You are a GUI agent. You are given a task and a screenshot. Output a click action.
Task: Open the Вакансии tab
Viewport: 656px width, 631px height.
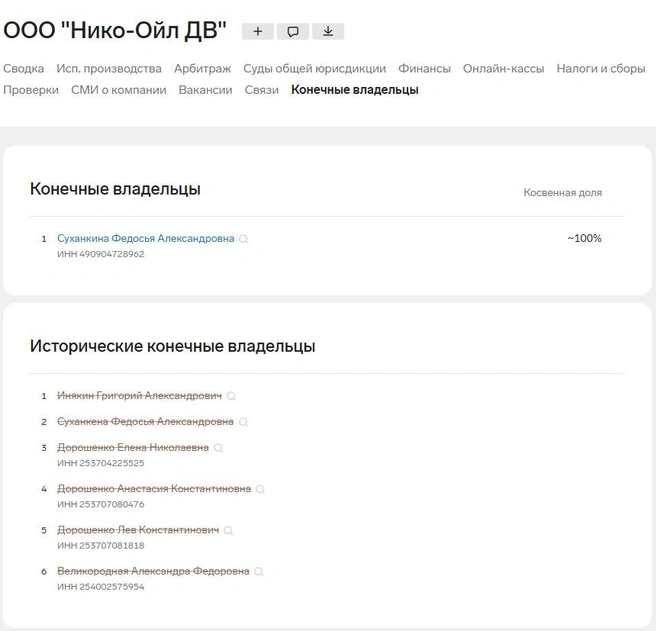pos(205,90)
